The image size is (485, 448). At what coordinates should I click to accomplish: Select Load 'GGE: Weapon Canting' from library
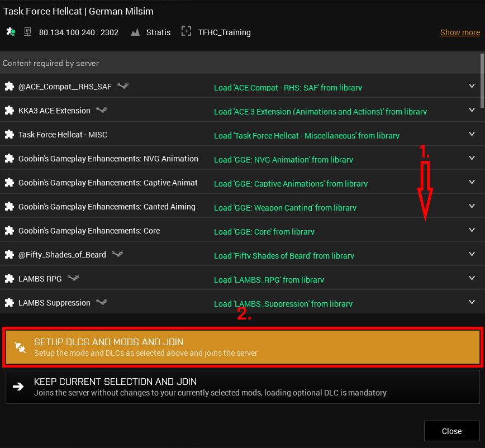(x=285, y=208)
